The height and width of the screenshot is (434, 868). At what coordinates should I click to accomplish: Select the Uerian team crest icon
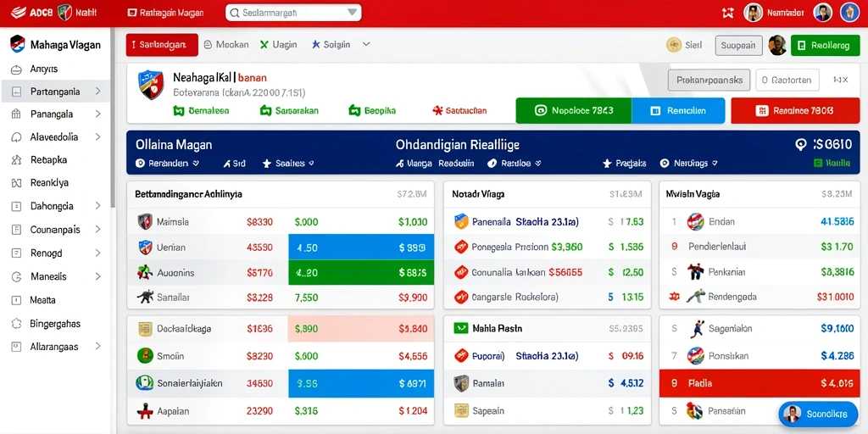(144, 248)
